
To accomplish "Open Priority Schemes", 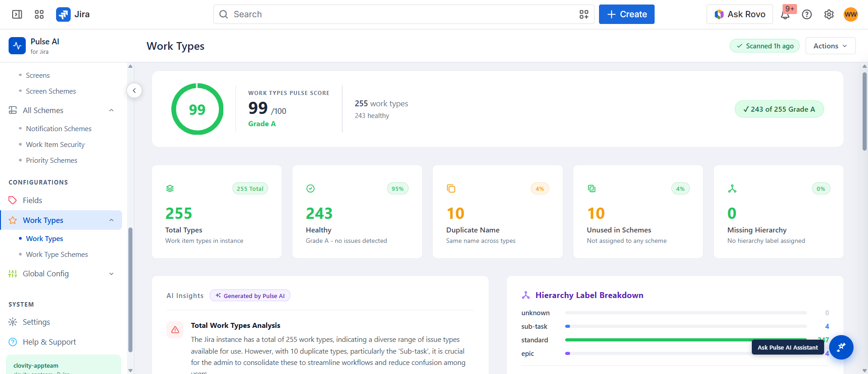I will pos(52,161).
